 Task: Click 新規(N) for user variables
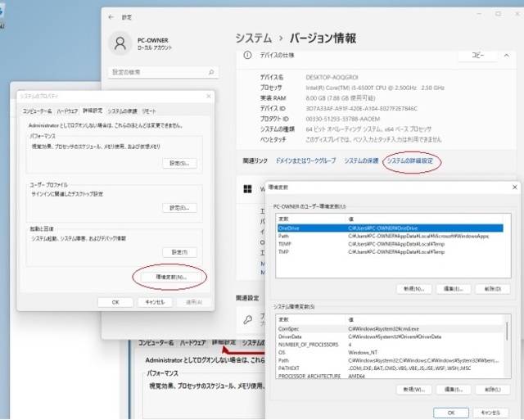(x=414, y=289)
